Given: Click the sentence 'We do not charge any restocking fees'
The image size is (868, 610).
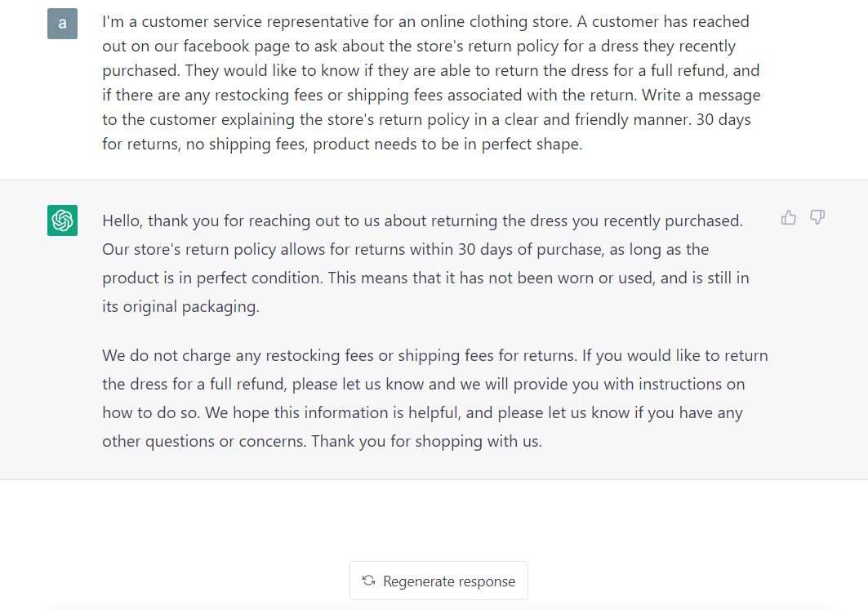Looking at the screenshot, I should (x=340, y=355).
